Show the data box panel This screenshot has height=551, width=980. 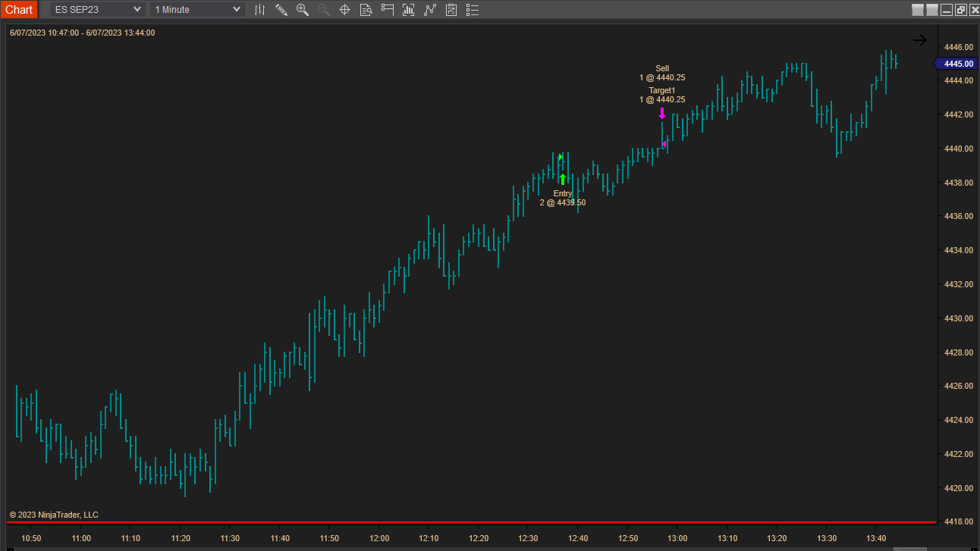point(366,10)
